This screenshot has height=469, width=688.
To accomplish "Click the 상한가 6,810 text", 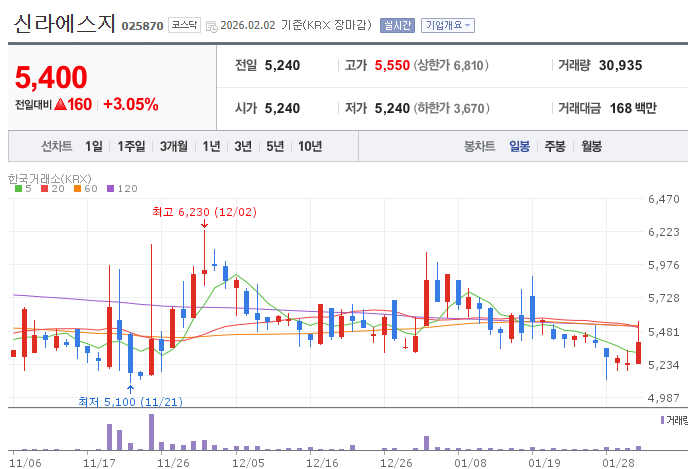I will click(x=451, y=65).
